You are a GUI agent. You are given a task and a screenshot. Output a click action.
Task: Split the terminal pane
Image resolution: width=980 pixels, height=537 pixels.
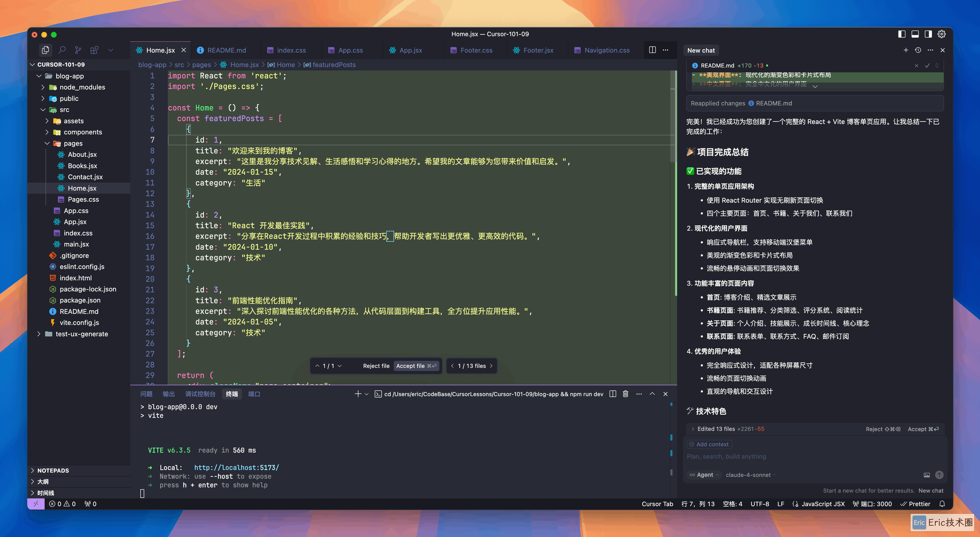point(612,394)
